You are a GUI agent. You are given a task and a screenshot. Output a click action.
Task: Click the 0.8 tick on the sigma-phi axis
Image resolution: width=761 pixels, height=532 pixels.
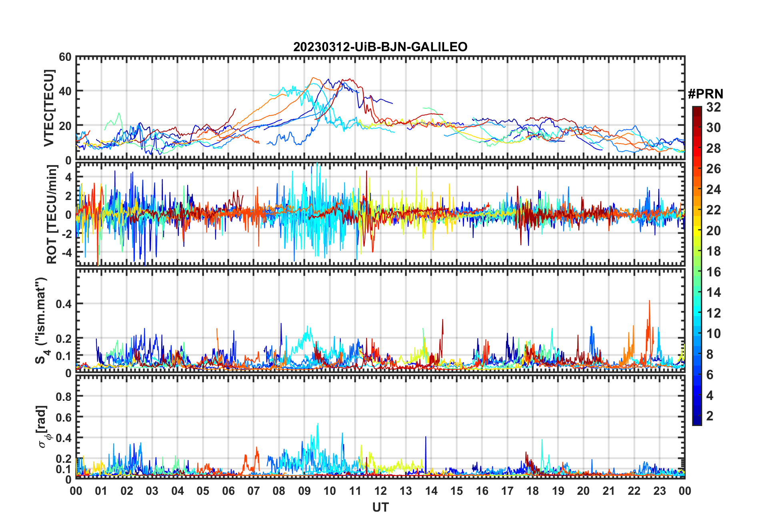[64, 396]
